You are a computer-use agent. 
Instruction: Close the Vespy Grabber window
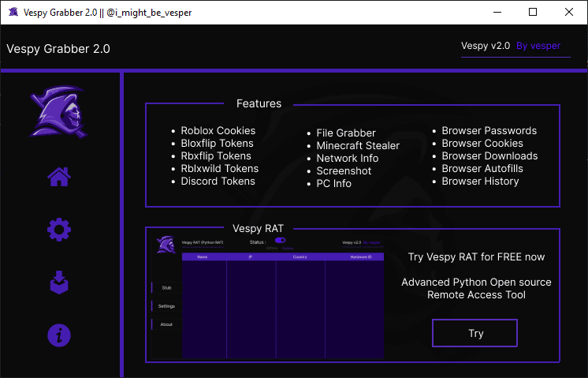tap(569, 12)
